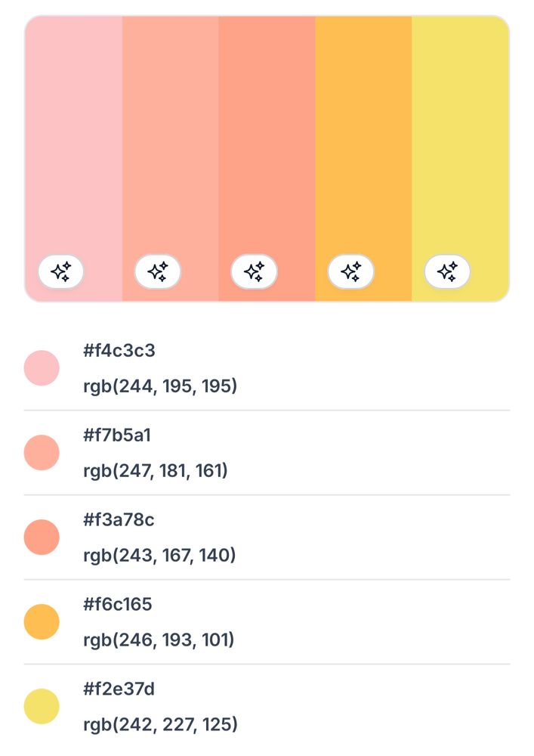Select the yellow circle swatch beside #f2e37d

click(42, 707)
